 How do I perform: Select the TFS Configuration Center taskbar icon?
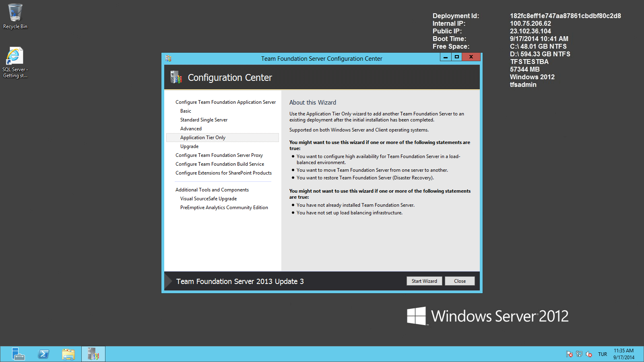click(x=93, y=354)
